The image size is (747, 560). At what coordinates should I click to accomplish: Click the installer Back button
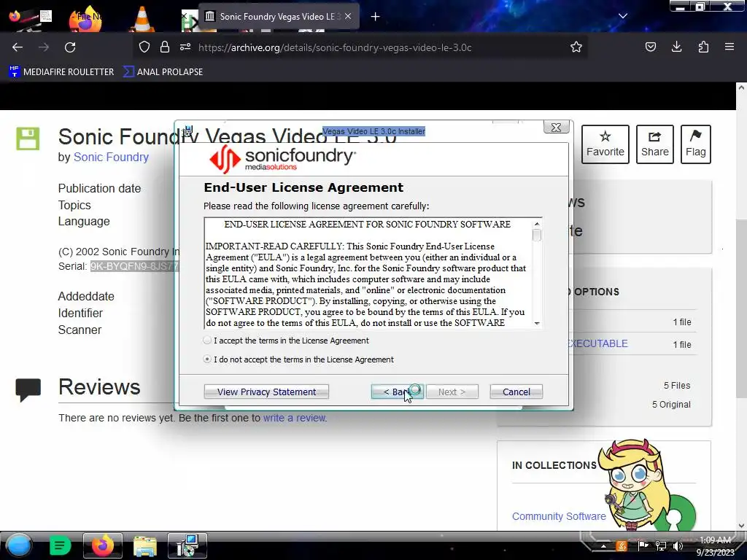(398, 392)
